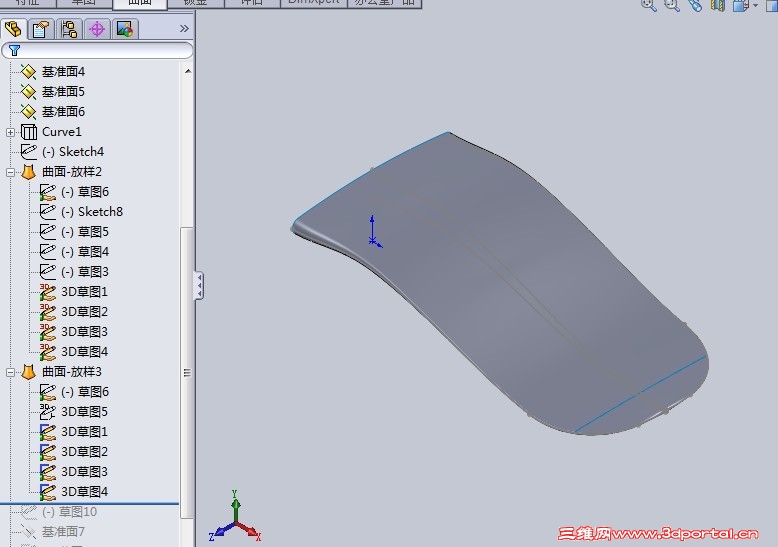
Task: Click the green Y axis of the triad
Action: tap(236, 505)
